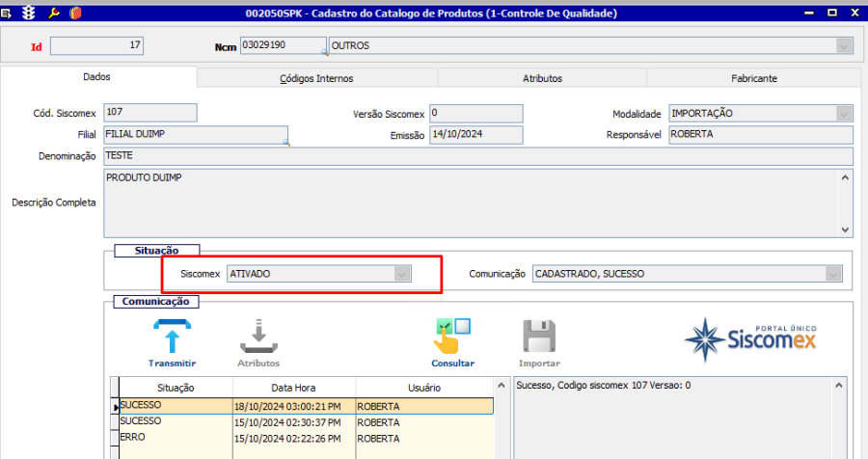Click cell 18/10/2024 03:00:21 PM

click(294, 406)
